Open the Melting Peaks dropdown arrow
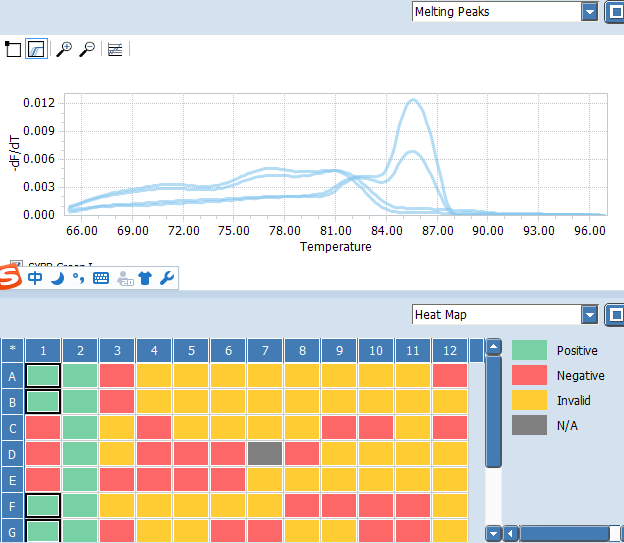 (589, 12)
